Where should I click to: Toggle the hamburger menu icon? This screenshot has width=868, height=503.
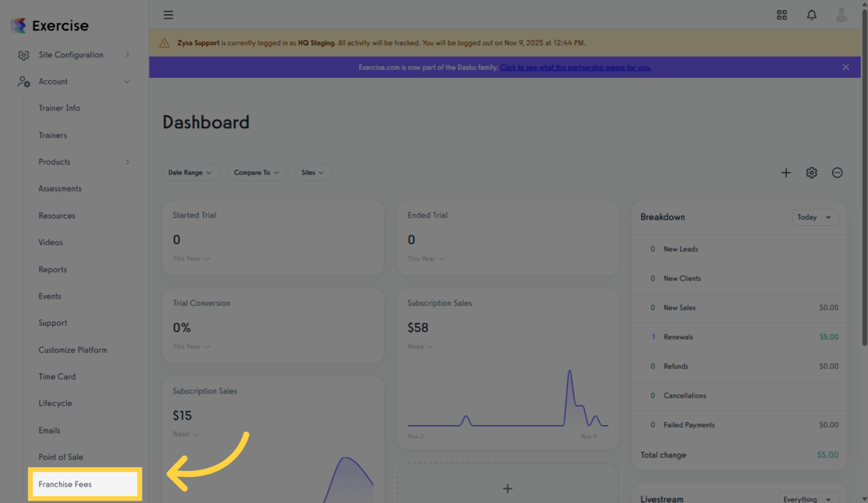(168, 14)
